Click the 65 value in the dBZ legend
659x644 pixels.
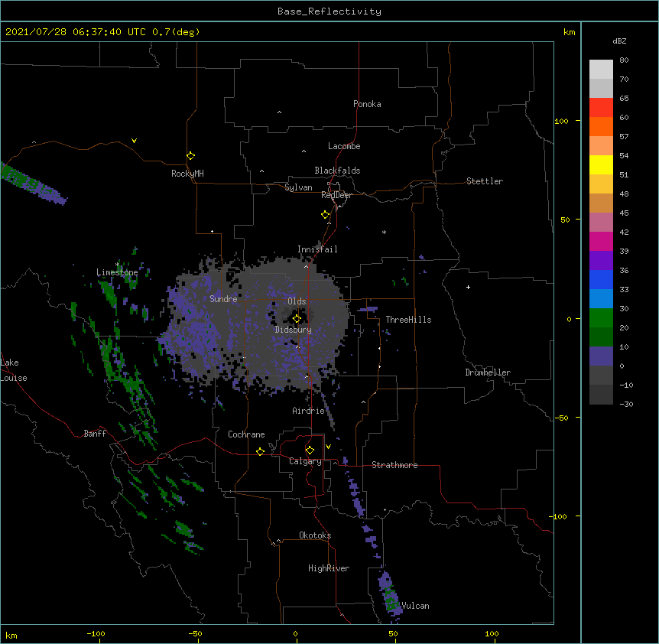[x=624, y=98]
